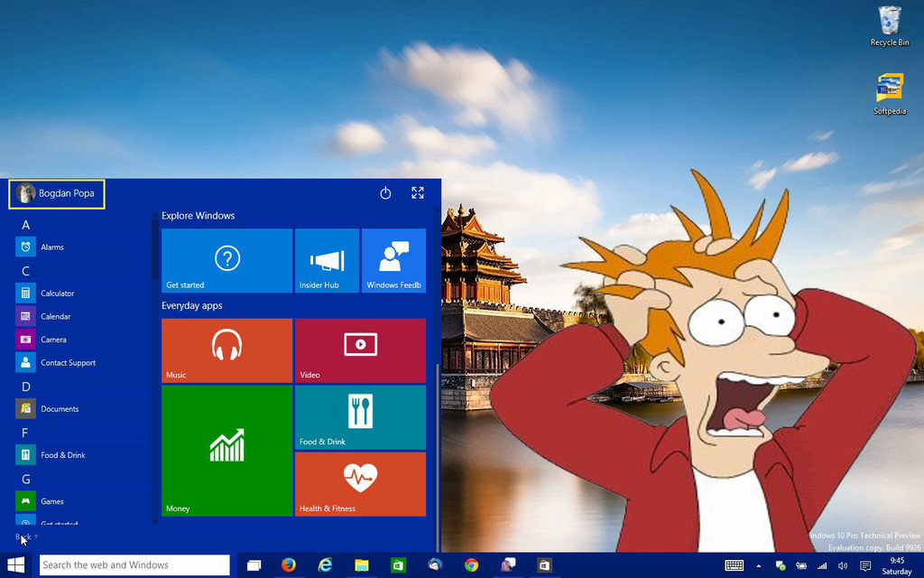This screenshot has width=924, height=578.
Task: Open the gray Store beta taskbar icon
Action: coord(544,565)
